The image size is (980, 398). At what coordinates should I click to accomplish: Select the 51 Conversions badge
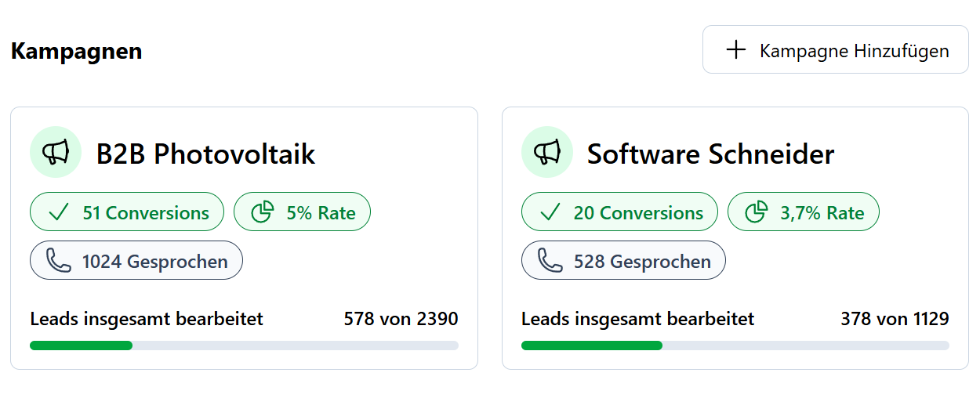pyautogui.click(x=127, y=212)
